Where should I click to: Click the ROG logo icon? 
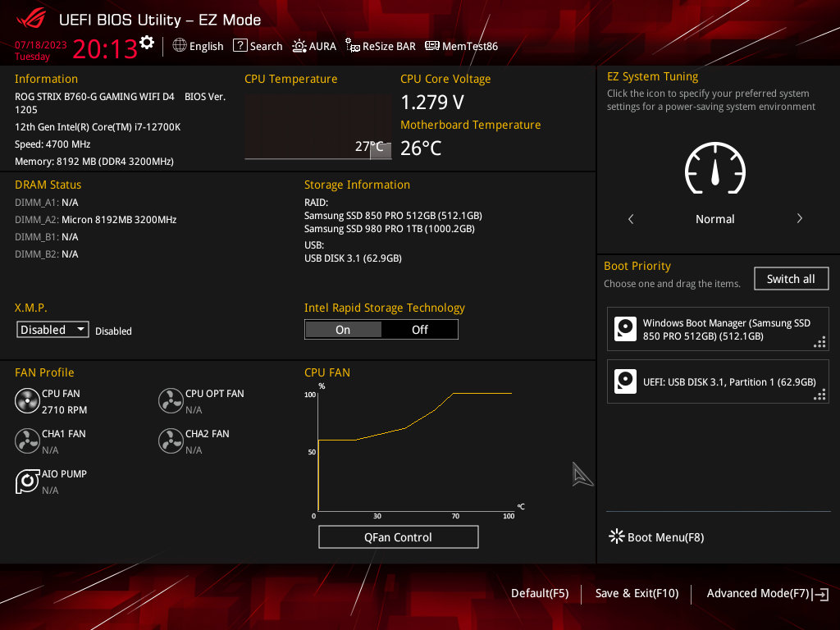point(32,19)
